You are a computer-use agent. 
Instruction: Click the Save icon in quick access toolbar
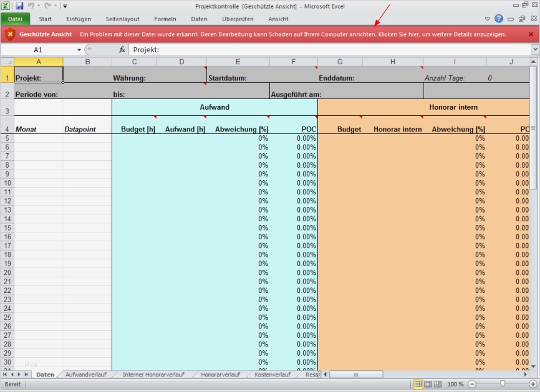click(x=19, y=6)
